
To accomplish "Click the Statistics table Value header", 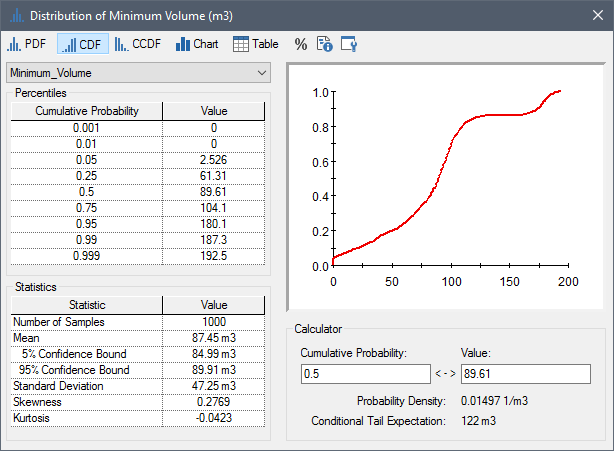I will [214, 305].
